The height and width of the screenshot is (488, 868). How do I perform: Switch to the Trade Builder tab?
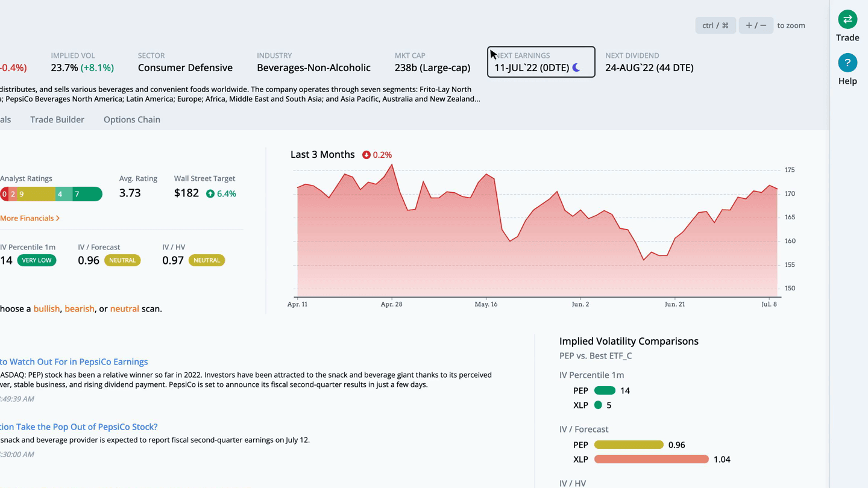click(57, 119)
